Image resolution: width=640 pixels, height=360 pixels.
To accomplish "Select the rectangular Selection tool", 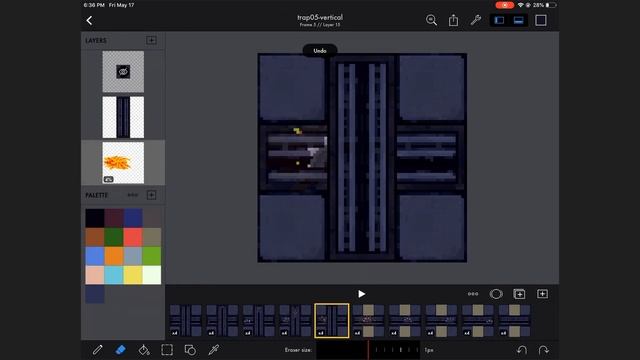I will click(x=167, y=350).
